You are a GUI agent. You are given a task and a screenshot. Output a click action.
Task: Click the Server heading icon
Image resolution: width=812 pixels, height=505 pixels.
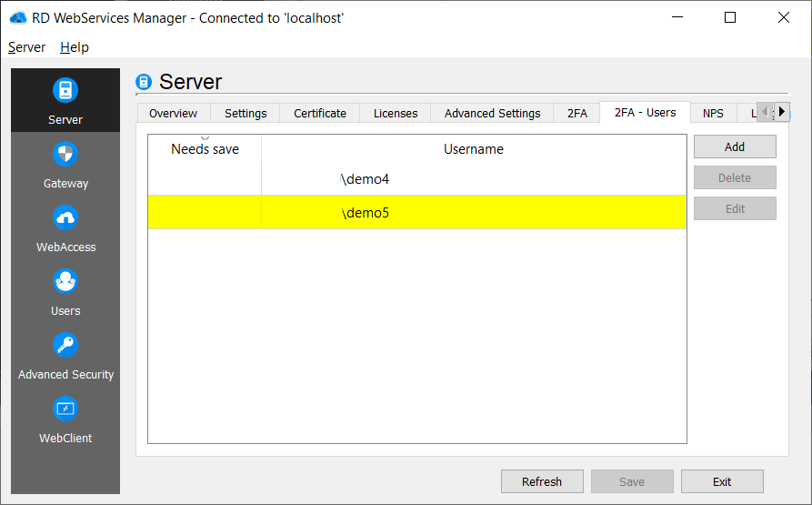click(144, 82)
